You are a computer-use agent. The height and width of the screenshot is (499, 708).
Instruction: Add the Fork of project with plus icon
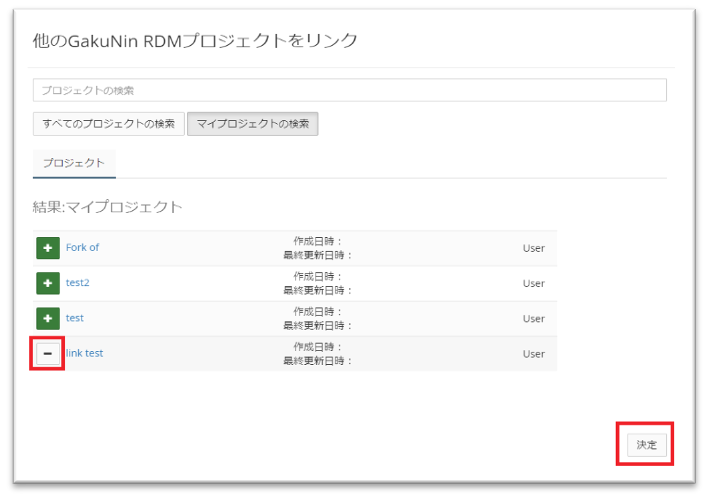[x=48, y=248]
